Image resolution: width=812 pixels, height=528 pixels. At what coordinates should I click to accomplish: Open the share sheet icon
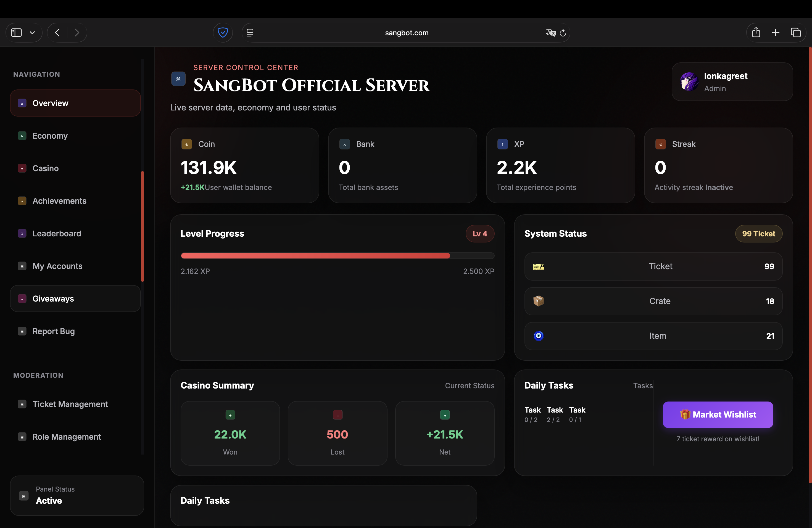coord(756,33)
